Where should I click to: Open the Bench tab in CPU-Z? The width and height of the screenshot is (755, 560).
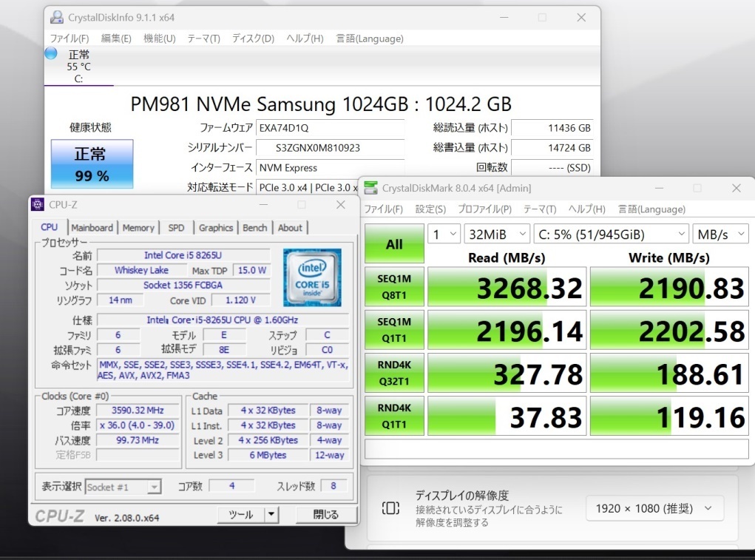tap(254, 228)
